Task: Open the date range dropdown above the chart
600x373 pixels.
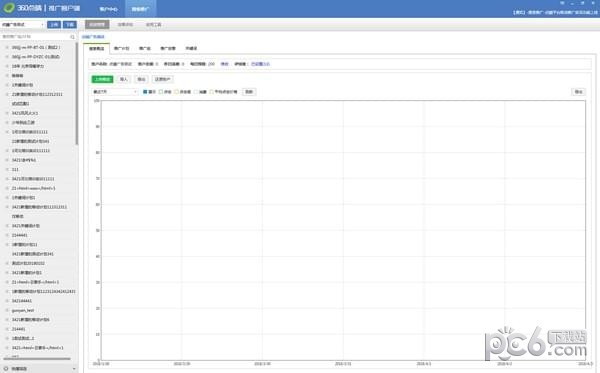Action: pos(115,92)
